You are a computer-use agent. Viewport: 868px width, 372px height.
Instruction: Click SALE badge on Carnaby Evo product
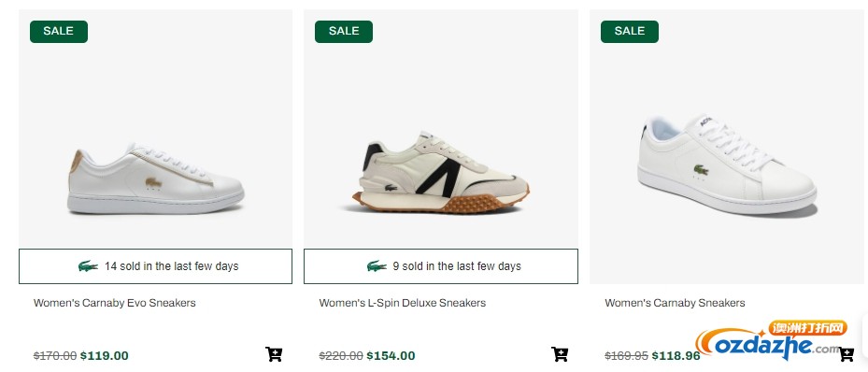tap(59, 32)
